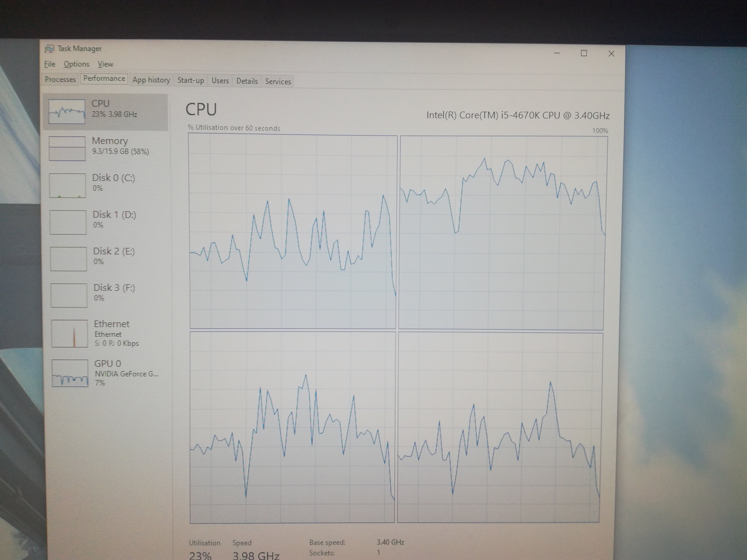Click the 3.40 GHz base speed value
The height and width of the screenshot is (560, 747).
tap(390, 542)
